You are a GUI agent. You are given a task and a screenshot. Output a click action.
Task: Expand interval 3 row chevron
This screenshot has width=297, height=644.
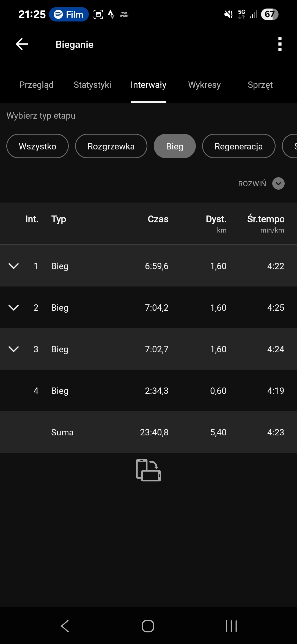(x=14, y=349)
